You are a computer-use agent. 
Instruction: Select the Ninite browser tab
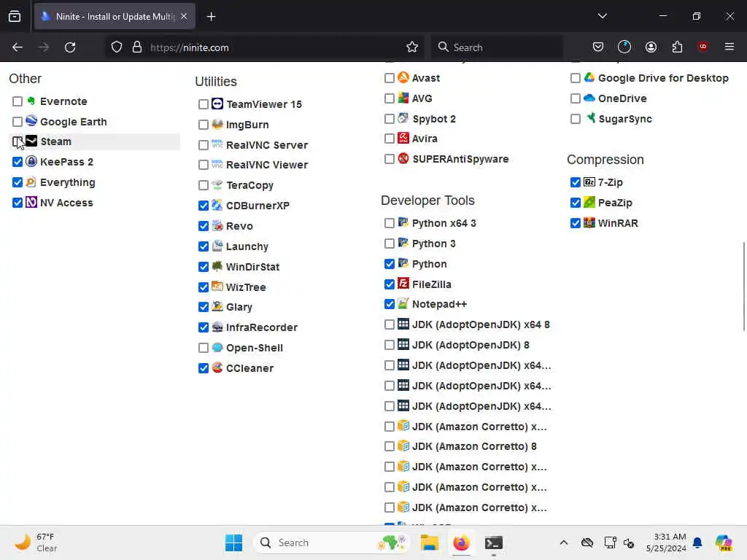(115, 16)
